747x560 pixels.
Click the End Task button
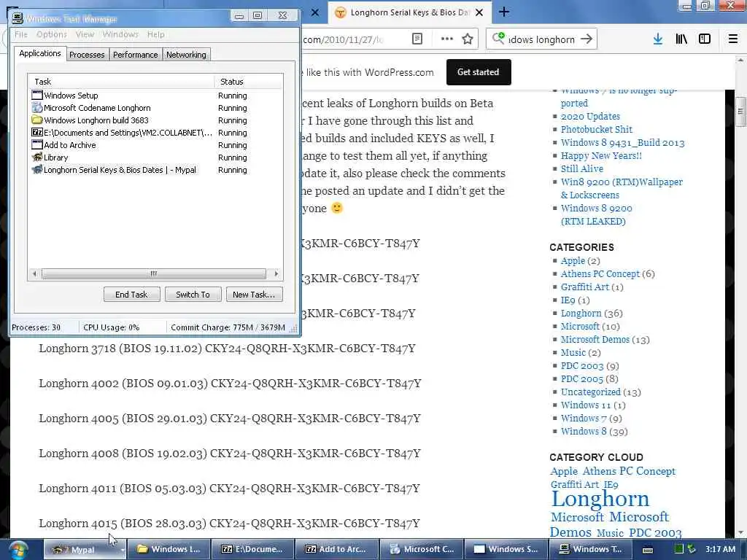(131, 295)
